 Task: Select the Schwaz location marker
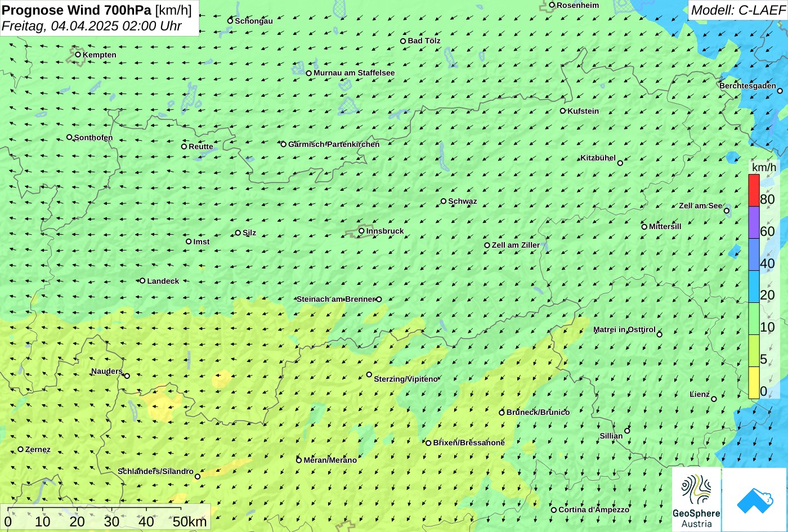pyautogui.click(x=444, y=201)
